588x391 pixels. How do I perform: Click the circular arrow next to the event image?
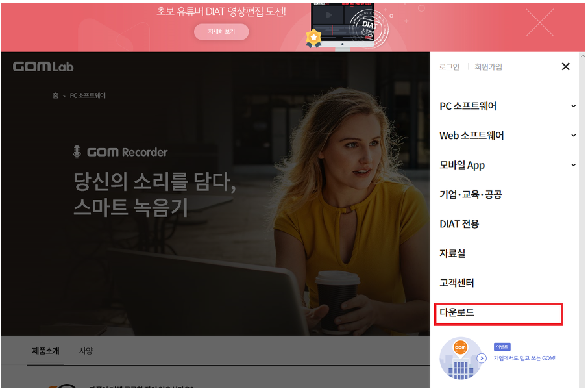482,359
